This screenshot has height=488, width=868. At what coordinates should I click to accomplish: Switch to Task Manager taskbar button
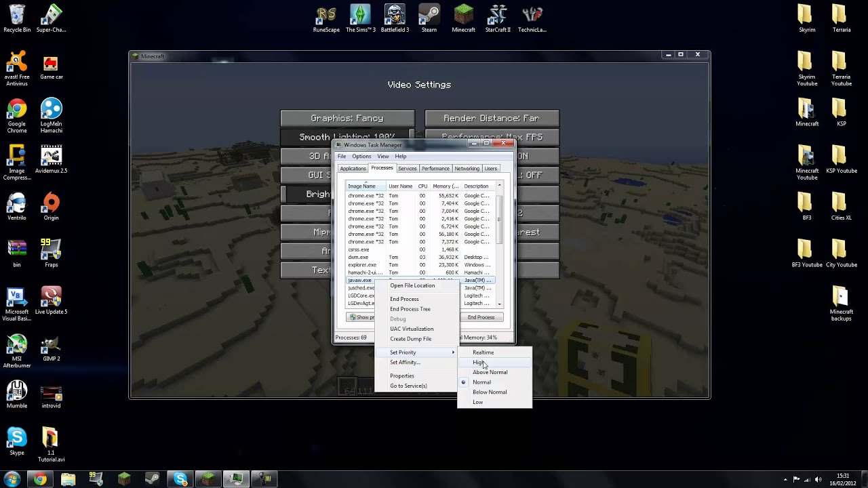[236, 479]
